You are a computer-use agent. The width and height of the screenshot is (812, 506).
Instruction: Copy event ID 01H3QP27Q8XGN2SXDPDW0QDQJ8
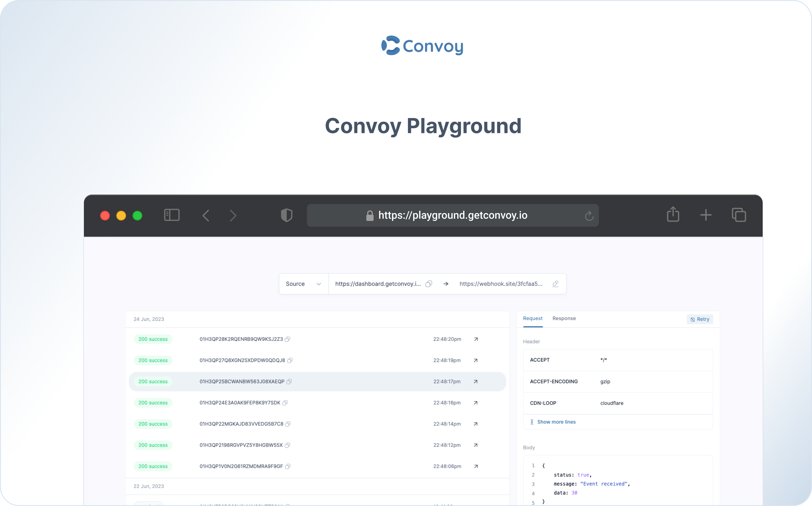point(290,360)
